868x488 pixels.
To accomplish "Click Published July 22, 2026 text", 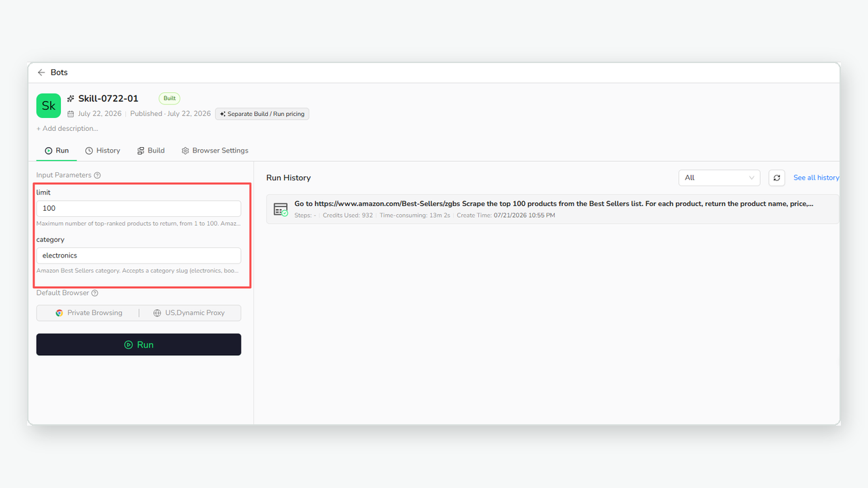I will (x=171, y=114).
